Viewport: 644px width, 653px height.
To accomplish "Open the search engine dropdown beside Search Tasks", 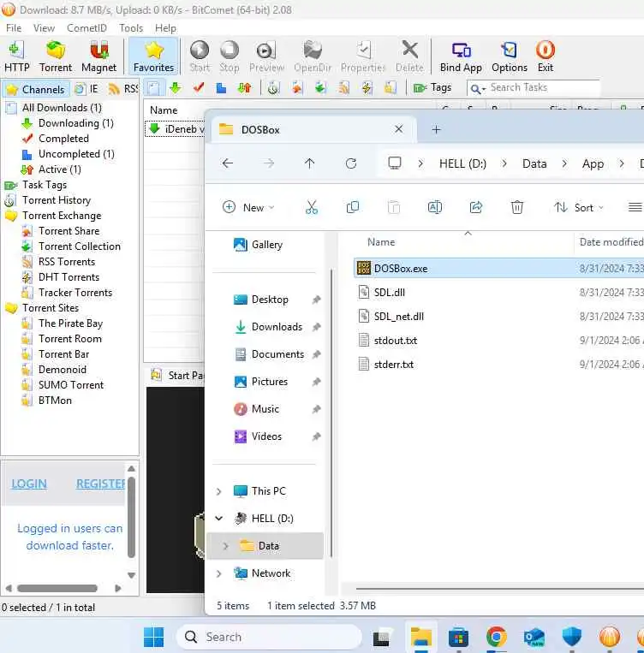I will point(478,89).
